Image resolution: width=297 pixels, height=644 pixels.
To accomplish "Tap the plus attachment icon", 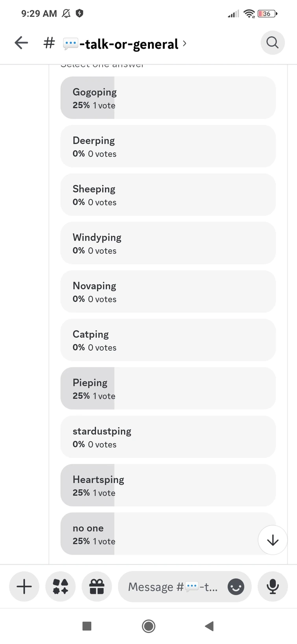I will point(24,587).
